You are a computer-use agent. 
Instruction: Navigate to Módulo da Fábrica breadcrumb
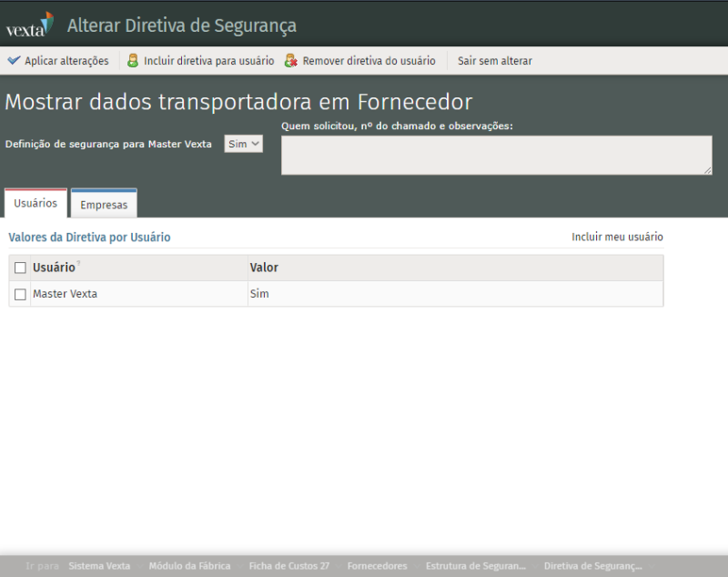[189, 566]
